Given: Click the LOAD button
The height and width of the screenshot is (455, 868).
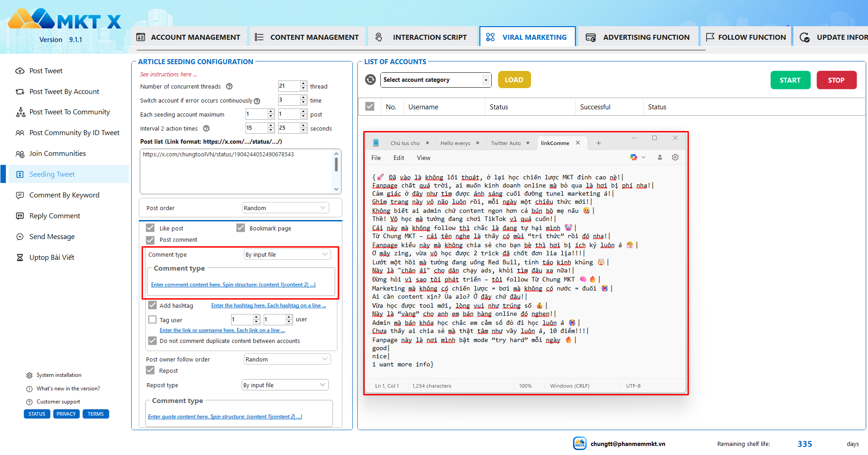Looking at the screenshot, I should [514, 80].
